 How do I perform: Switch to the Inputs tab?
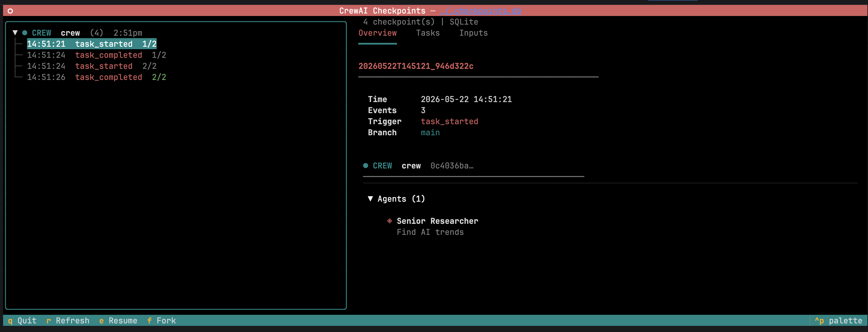point(473,33)
